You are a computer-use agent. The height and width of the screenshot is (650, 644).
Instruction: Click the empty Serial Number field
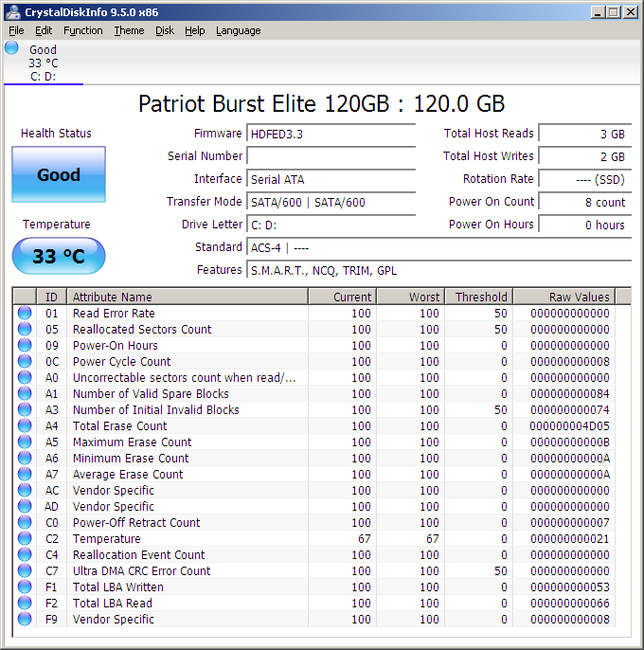(x=331, y=156)
